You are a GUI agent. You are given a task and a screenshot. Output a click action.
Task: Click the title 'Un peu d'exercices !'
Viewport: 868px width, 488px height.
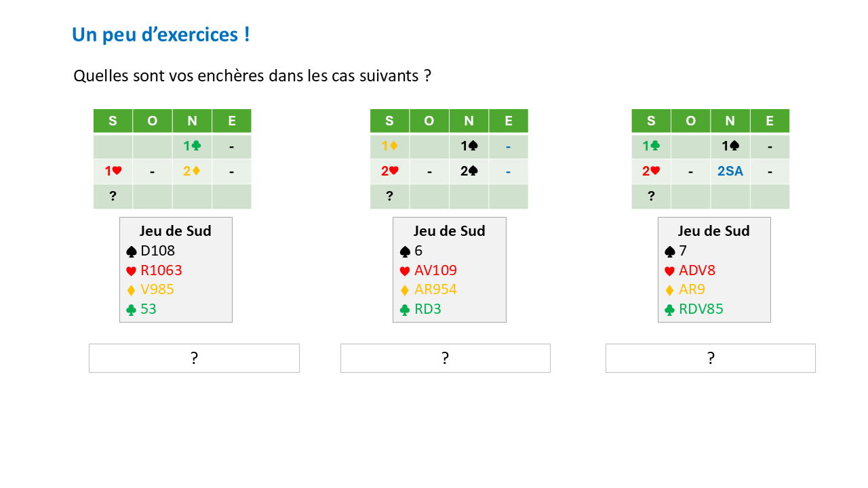point(161,35)
